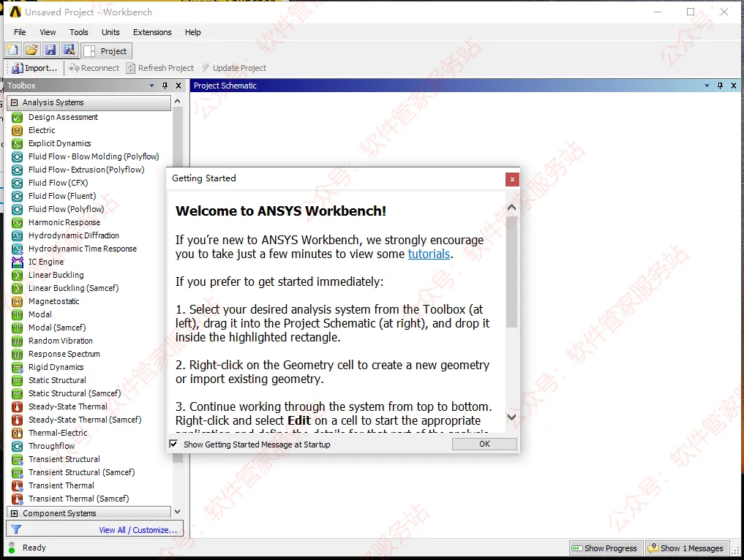Select the IC Engine icon
The image size is (744, 560).
[x=17, y=262]
